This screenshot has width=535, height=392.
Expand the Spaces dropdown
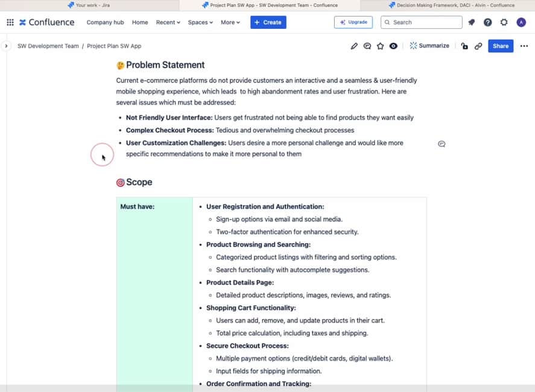pos(200,22)
